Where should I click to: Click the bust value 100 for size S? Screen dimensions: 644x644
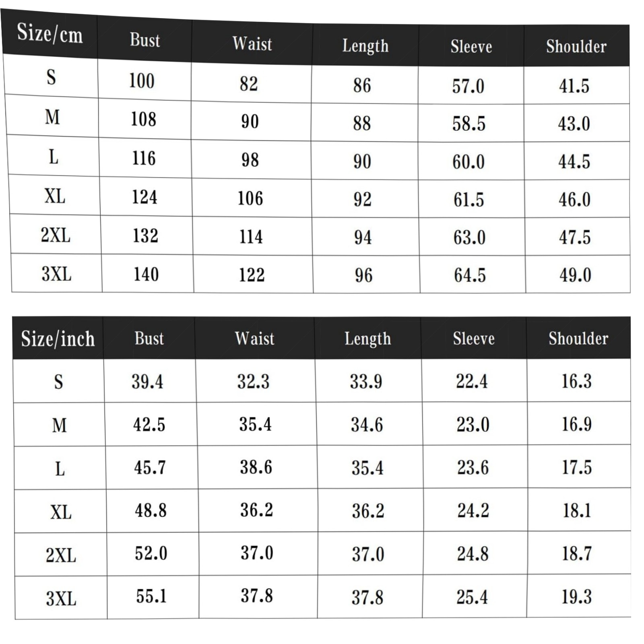pyautogui.click(x=142, y=80)
